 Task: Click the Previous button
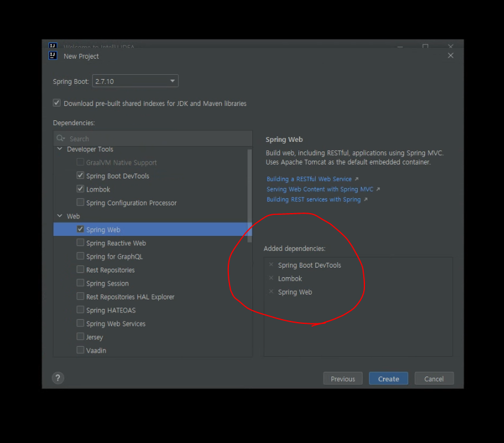(343, 378)
